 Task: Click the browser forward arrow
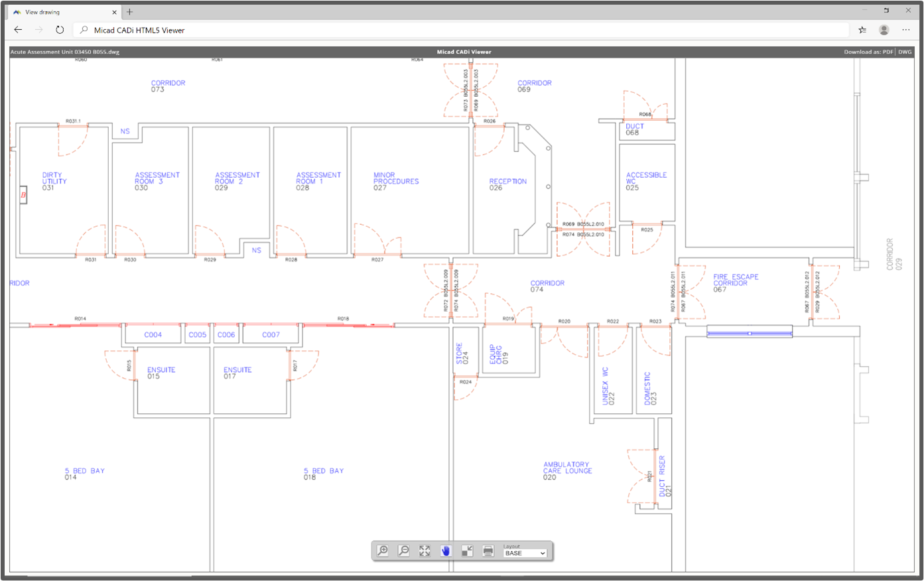[x=38, y=29]
